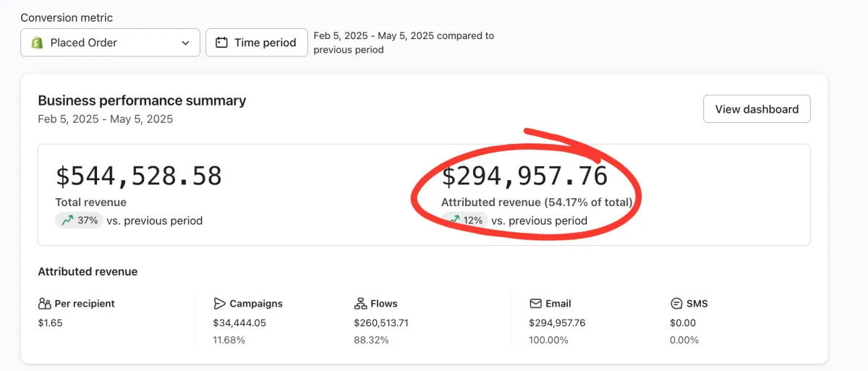Image resolution: width=868 pixels, height=371 pixels.
Task: Click the Business performance summary heading
Action: click(x=142, y=101)
